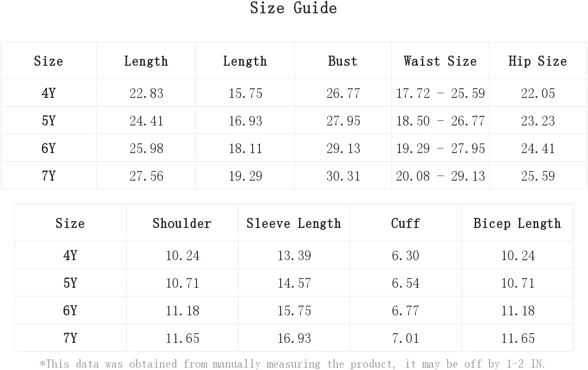Click the 23.23 hip size value
588x370 pixels.
pos(538,121)
